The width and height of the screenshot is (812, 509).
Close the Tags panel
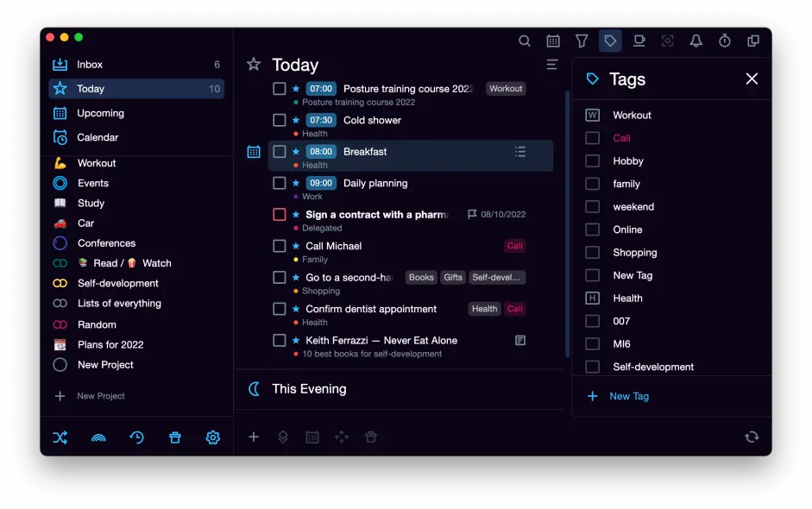point(752,79)
